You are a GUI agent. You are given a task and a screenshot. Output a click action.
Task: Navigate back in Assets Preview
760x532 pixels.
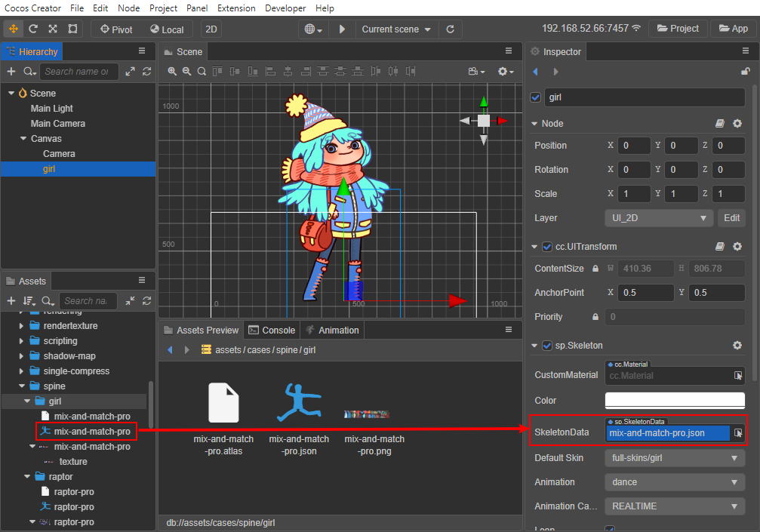170,350
